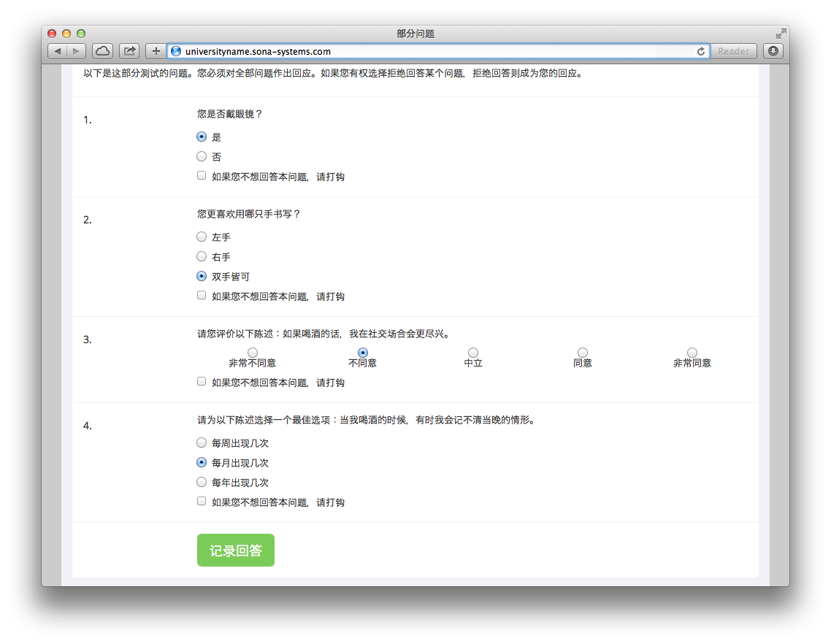Viewport: 831px width, 644px height.
Task: Enter full screen with corner arrows icon
Action: (781, 34)
